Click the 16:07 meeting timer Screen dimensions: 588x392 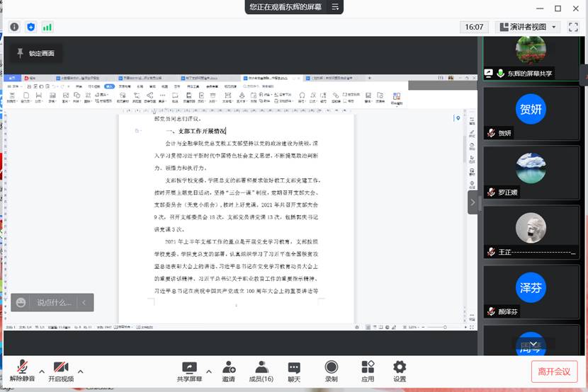point(474,27)
